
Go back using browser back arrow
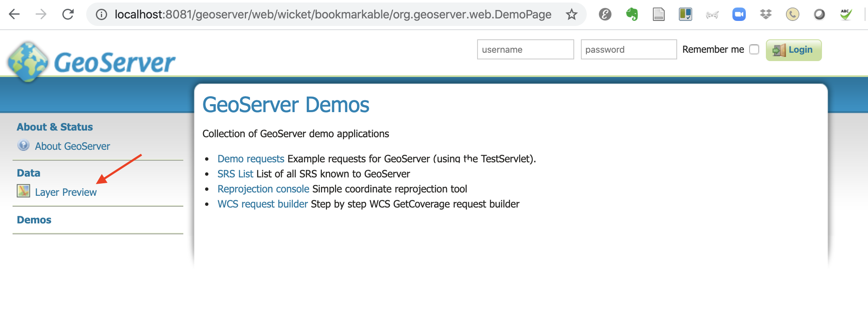15,15
